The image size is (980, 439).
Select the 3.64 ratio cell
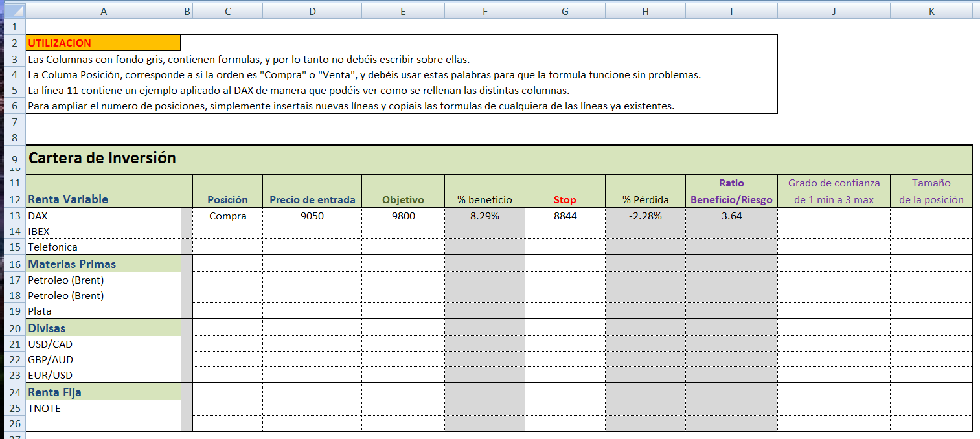click(x=731, y=216)
